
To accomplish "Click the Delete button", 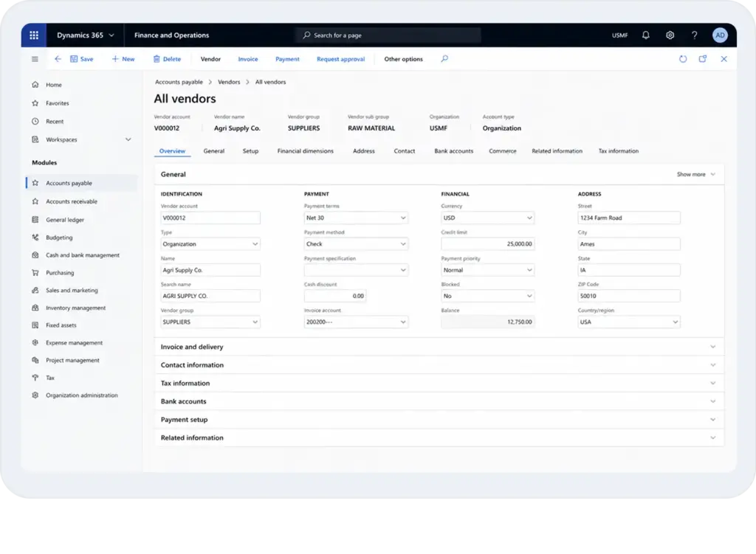I will click(x=167, y=59).
